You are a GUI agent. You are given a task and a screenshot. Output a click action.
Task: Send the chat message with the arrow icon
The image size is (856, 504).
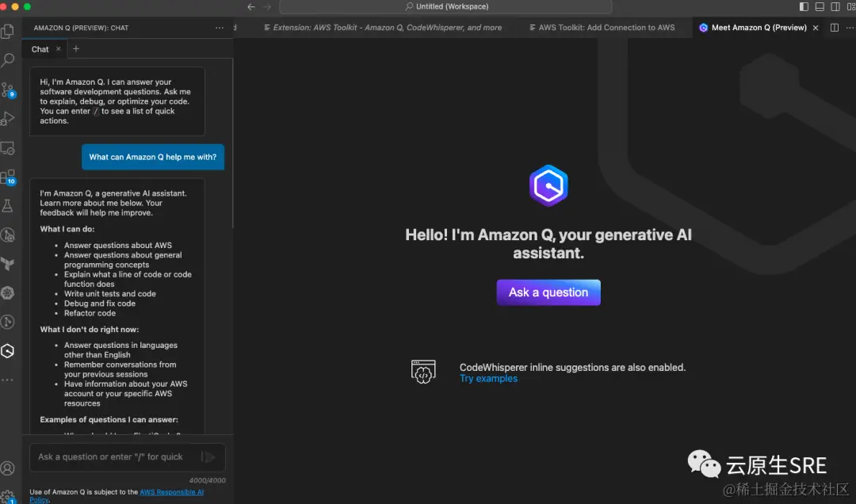(208, 457)
